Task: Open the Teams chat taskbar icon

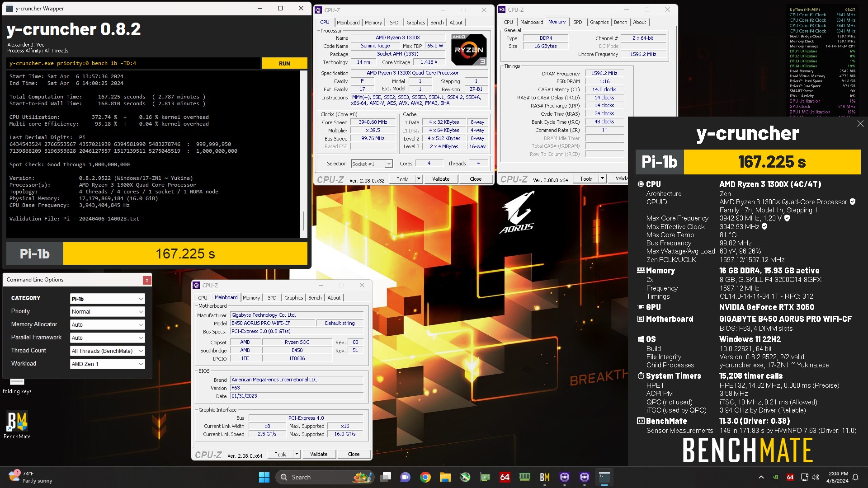Action: pos(406,477)
